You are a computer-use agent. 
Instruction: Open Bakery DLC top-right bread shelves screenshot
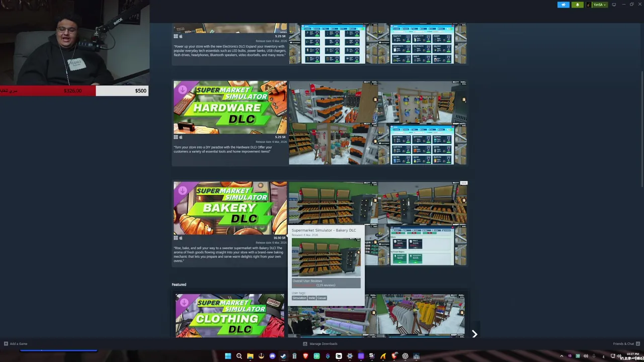(x=422, y=203)
